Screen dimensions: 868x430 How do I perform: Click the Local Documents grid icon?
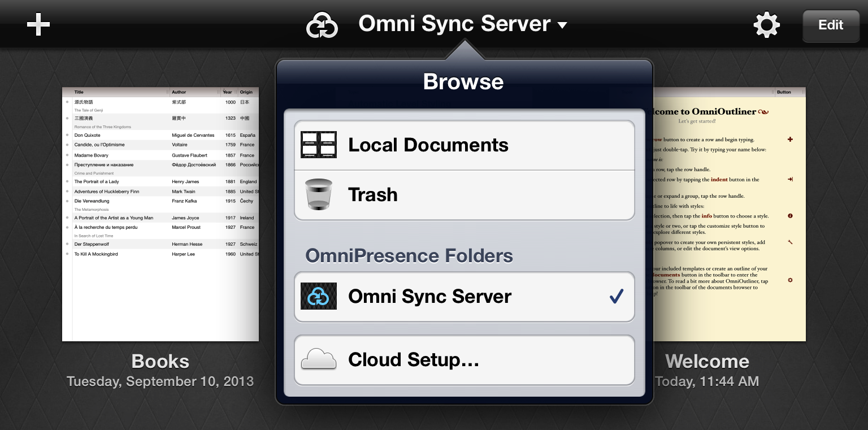point(319,145)
